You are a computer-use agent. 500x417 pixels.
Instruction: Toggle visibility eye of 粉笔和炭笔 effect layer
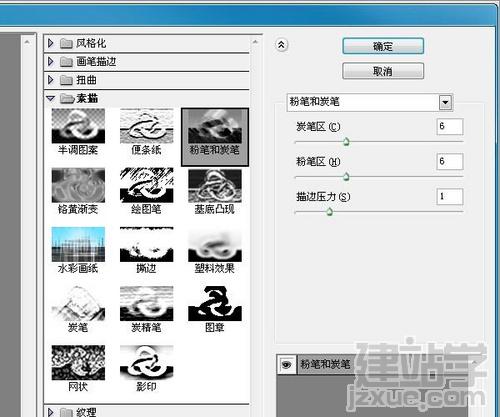[x=286, y=365]
